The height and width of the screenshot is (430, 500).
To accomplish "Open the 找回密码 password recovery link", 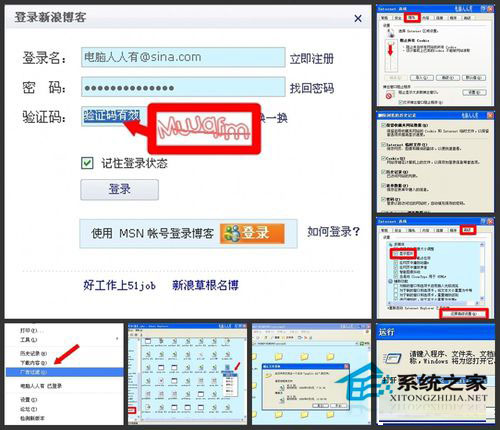I will click(x=311, y=88).
